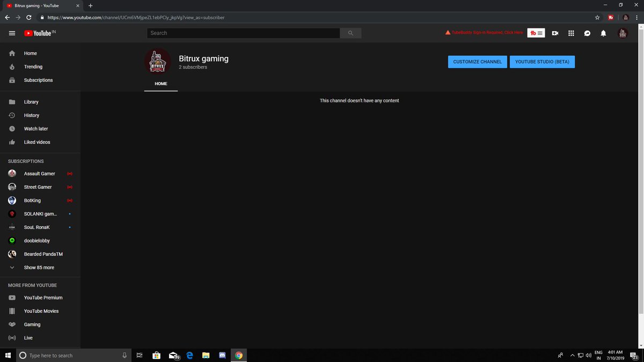Open the Street Gamer subscription
The image size is (644, 362).
coord(40,187)
